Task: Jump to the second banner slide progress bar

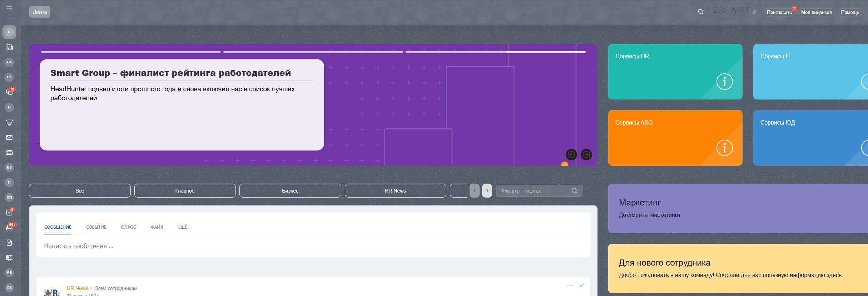Action: [x=313, y=52]
